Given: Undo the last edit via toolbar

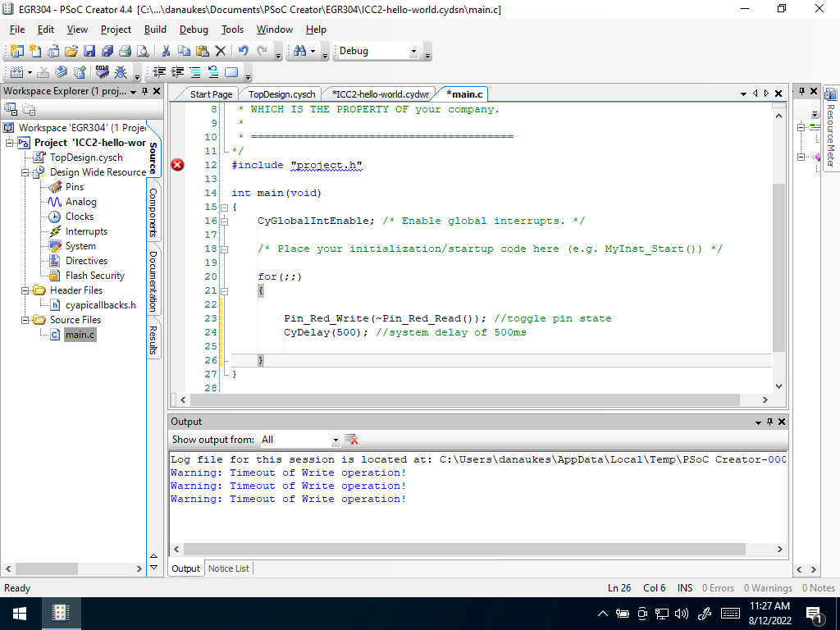Looking at the screenshot, I should click(243, 51).
